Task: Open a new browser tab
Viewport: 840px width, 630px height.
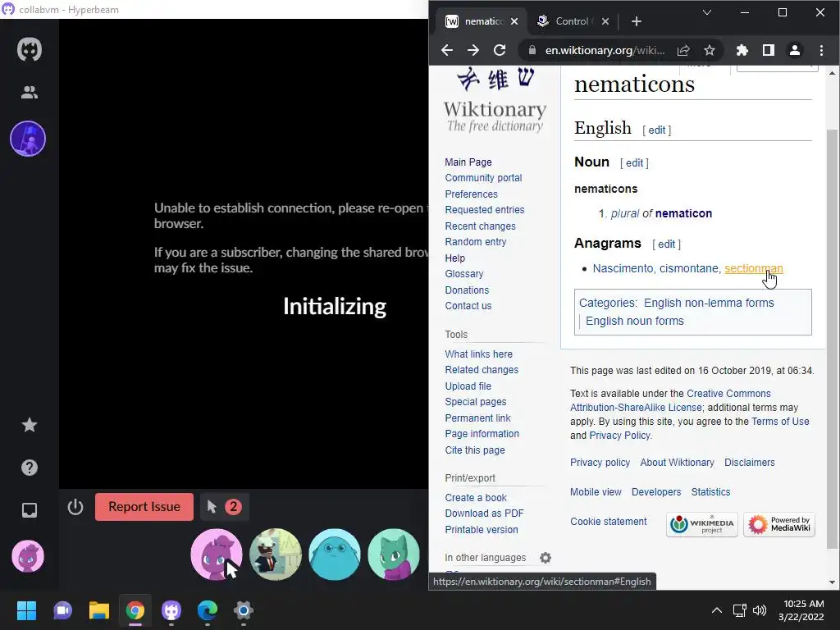Action: click(636, 21)
